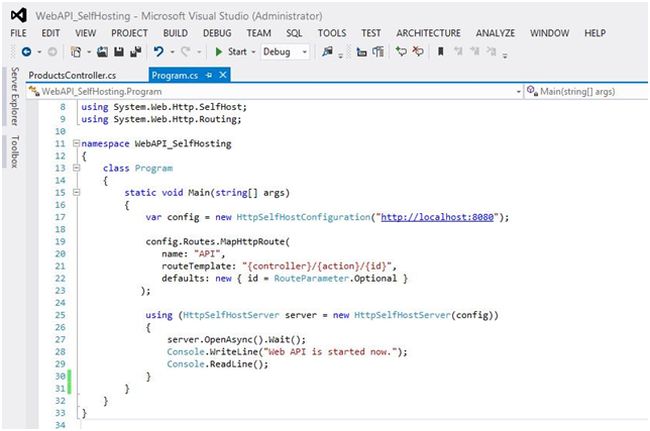This screenshot has height=431, width=650.
Task: Open the SQL menu
Action: 294,33
